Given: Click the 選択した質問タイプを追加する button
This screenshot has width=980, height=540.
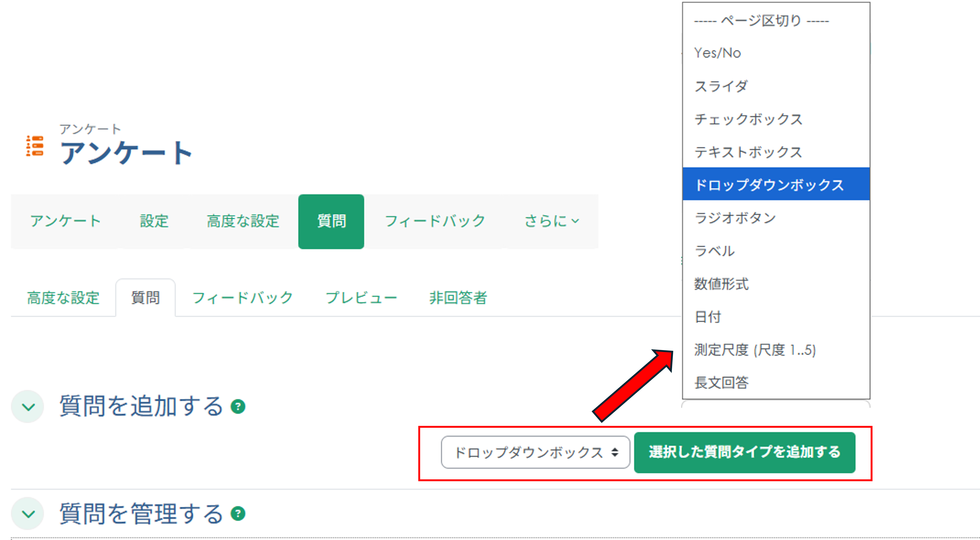Looking at the screenshot, I should (744, 452).
